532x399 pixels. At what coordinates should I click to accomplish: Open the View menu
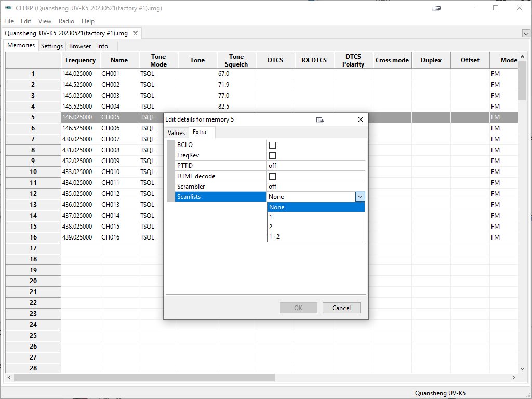tap(45, 21)
